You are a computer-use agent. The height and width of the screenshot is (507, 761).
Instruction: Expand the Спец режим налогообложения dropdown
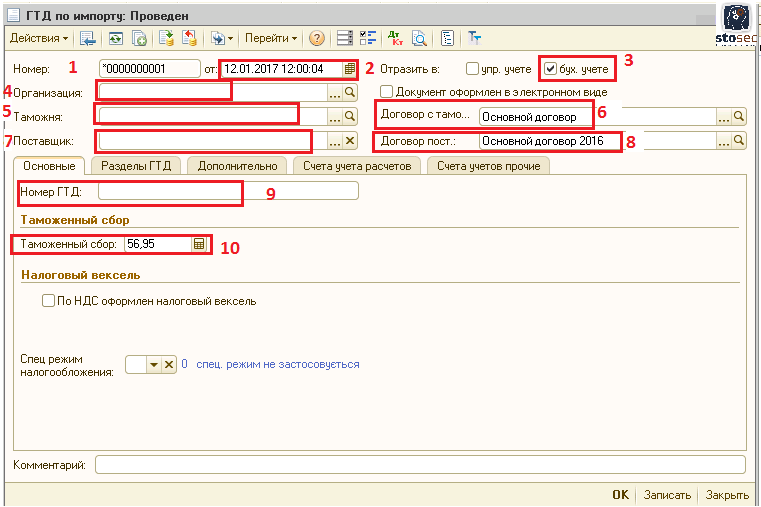click(x=154, y=364)
